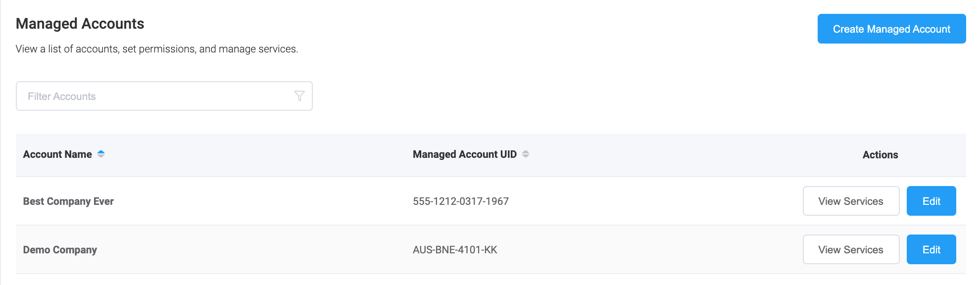Click the Managed Account UID ascending sort arrow
980x285 pixels.
526,152
